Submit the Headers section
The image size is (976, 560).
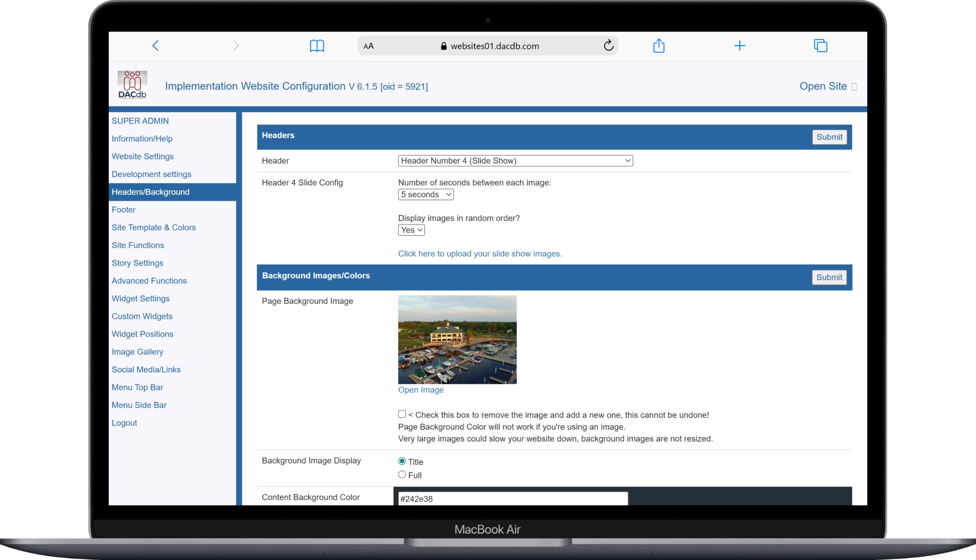[829, 137]
